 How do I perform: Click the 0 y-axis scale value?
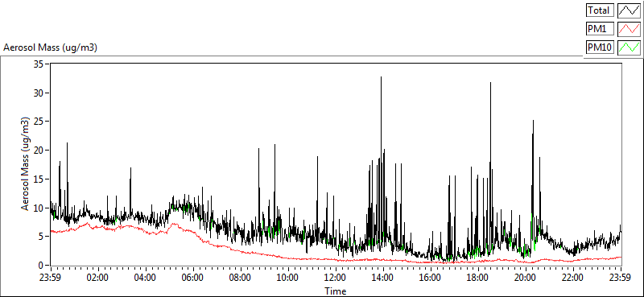coord(41,266)
